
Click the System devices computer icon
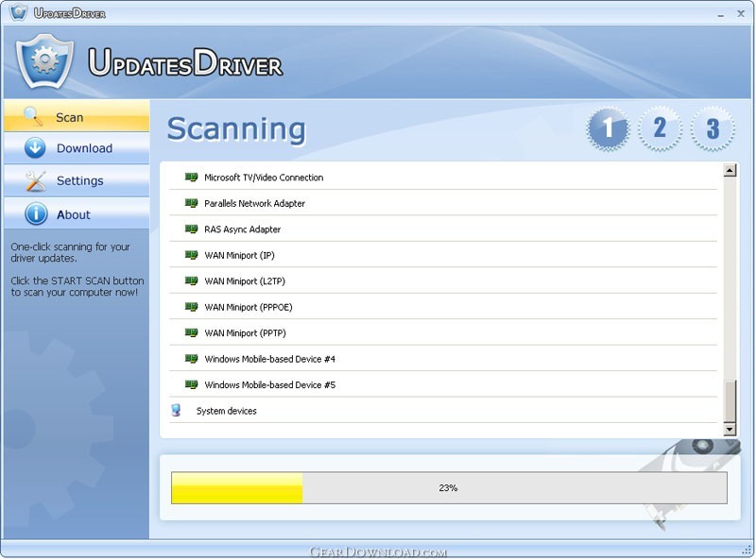point(176,410)
